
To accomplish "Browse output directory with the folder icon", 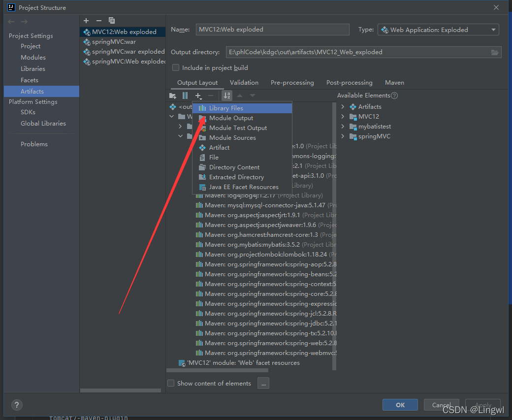I will click(495, 52).
